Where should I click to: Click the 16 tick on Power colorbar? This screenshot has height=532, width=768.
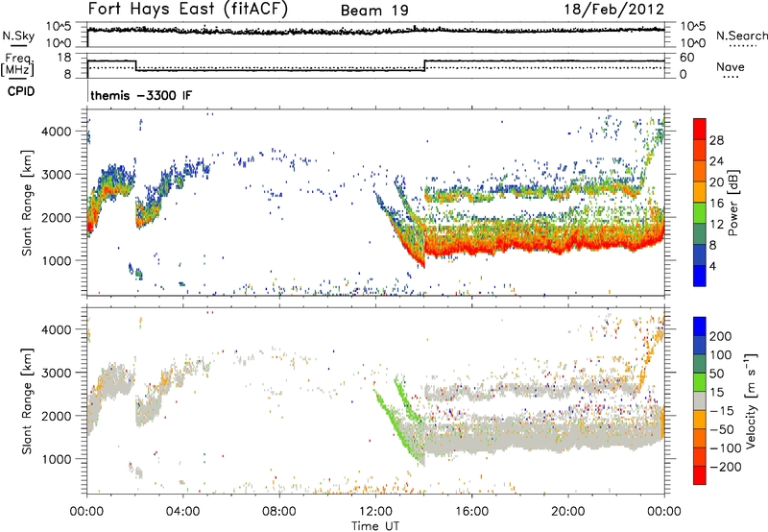tap(716, 204)
